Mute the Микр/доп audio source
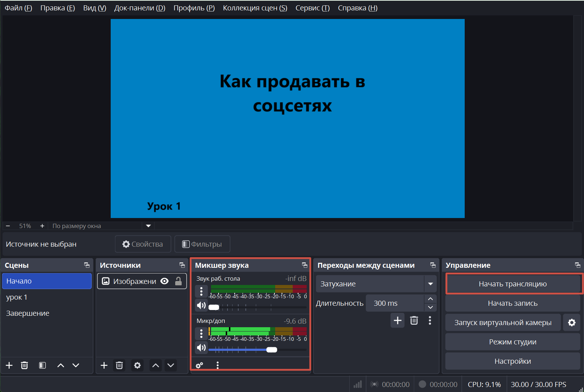The width and height of the screenshot is (584, 392). [x=201, y=347]
